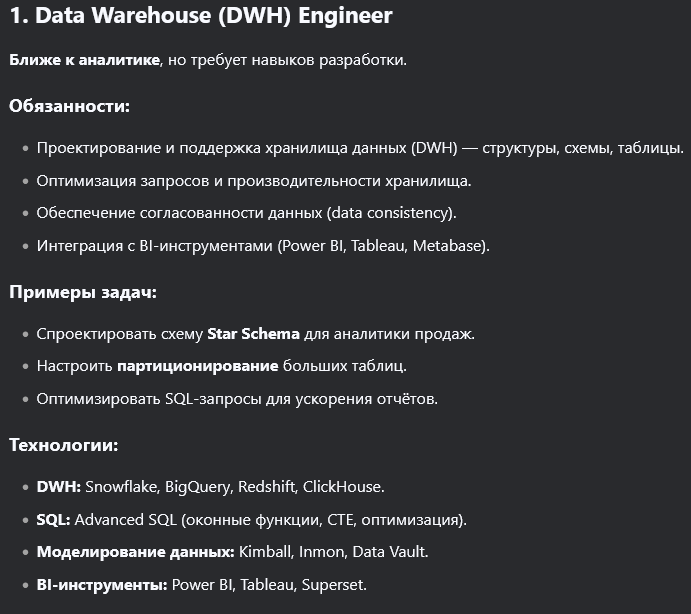Click the bold "SQL:" label
Image resolution: width=691 pixels, height=614 pixels.
pos(54,520)
